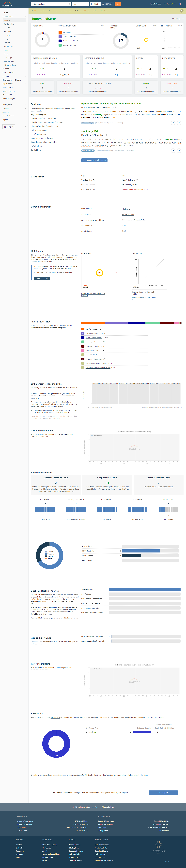
Task: Clear the URL search field with X icon
Action: 69,4
